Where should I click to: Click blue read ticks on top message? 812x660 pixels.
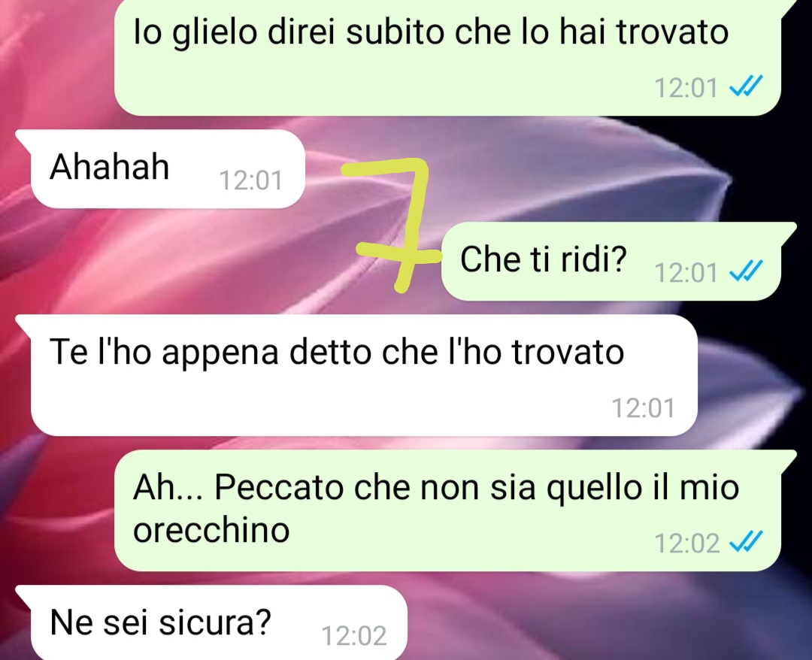coord(746,86)
